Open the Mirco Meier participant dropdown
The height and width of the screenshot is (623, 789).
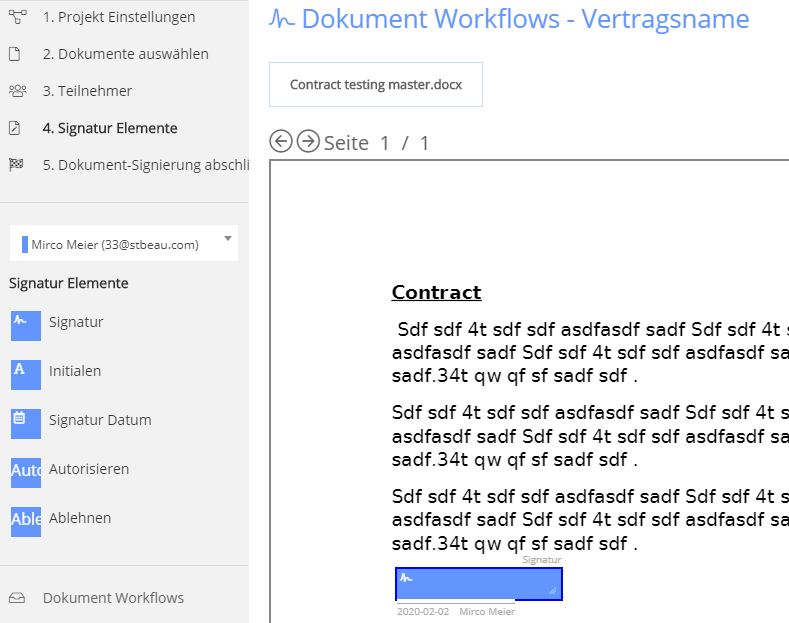click(x=124, y=244)
